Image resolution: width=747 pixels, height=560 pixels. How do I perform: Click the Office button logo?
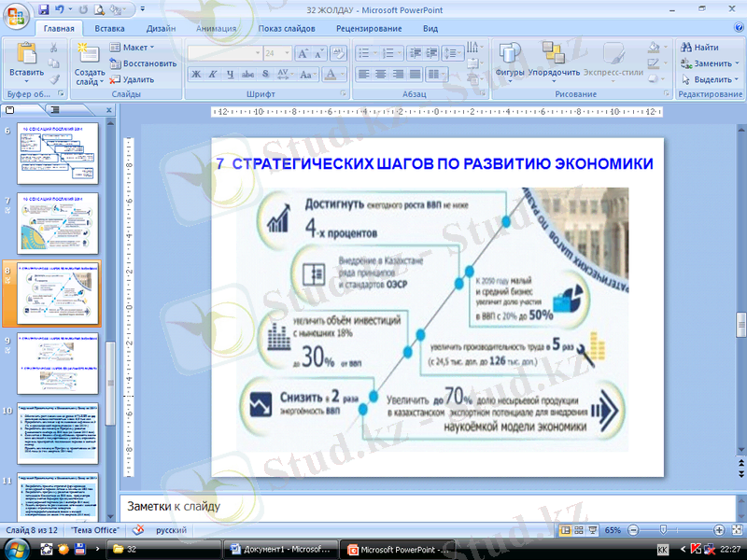[17, 15]
